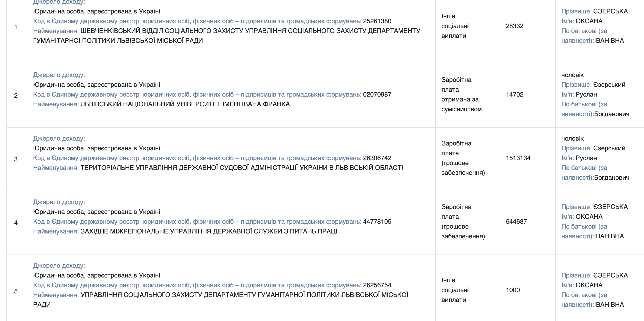Click the income amount 14702
Viewport: 644px width, 321px height.
(x=515, y=94)
